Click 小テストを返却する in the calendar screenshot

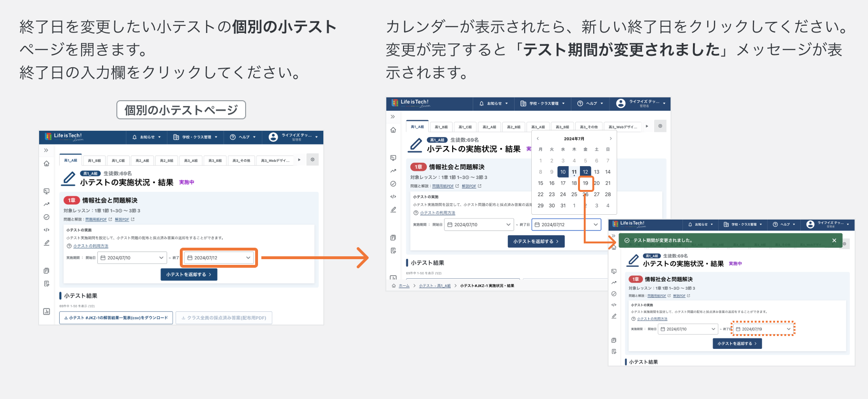pyautogui.click(x=536, y=241)
